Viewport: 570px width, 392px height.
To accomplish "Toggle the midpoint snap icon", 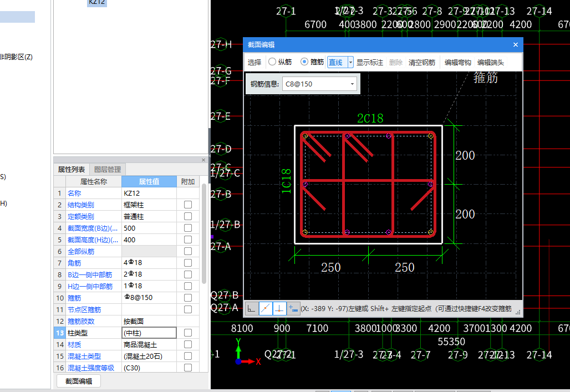I will click(x=266, y=309).
